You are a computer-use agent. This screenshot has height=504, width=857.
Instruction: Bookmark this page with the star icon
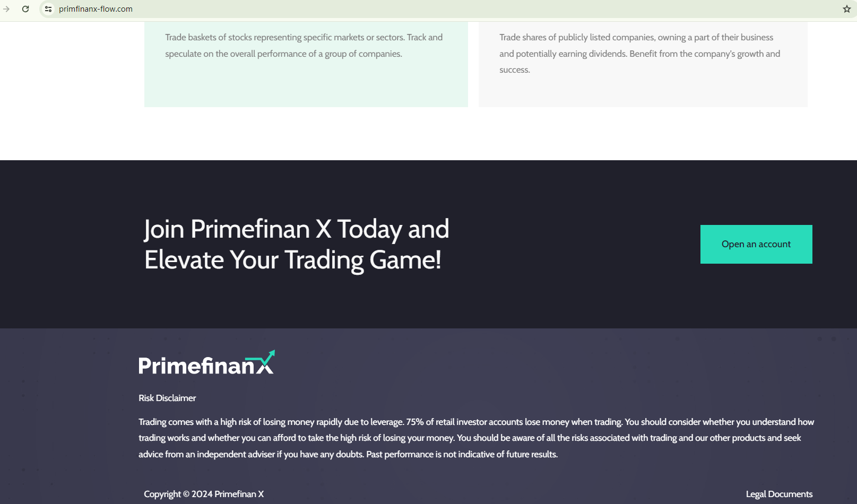pos(847,9)
